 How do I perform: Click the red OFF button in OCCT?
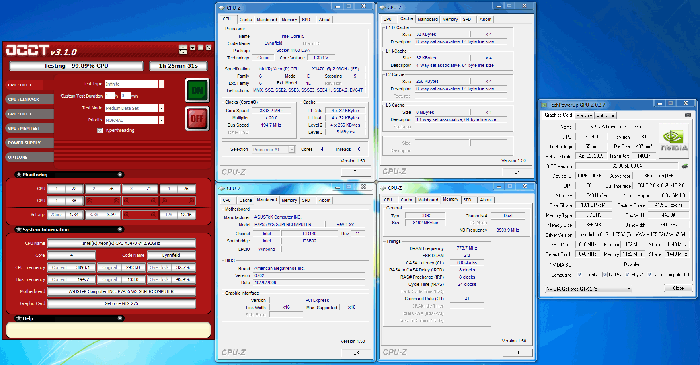(197, 119)
